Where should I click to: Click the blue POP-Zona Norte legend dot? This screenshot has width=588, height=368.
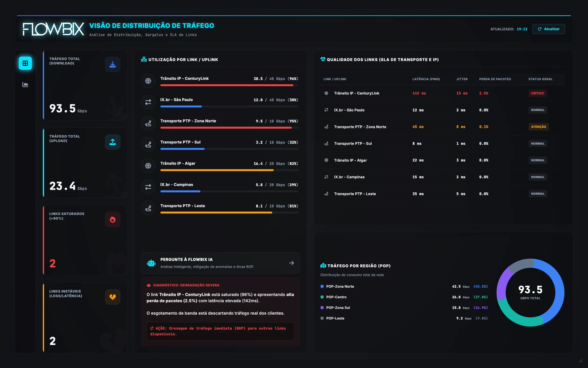pyautogui.click(x=322, y=286)
